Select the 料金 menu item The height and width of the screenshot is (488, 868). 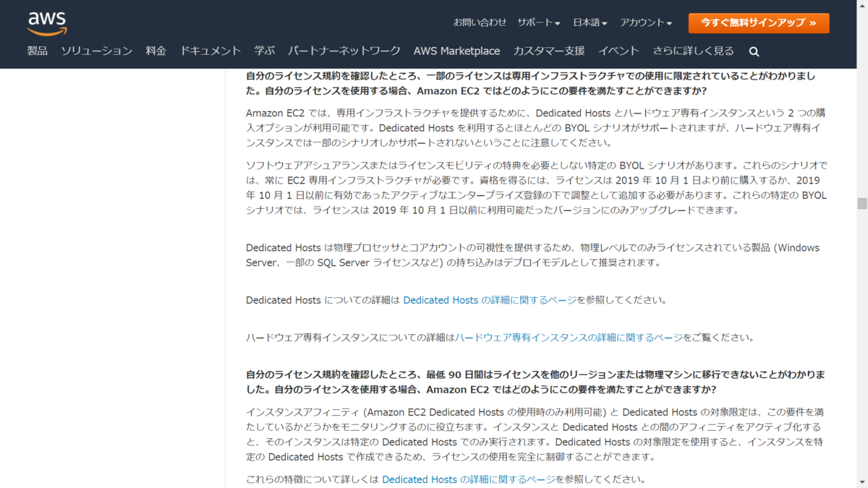[156, 51]
